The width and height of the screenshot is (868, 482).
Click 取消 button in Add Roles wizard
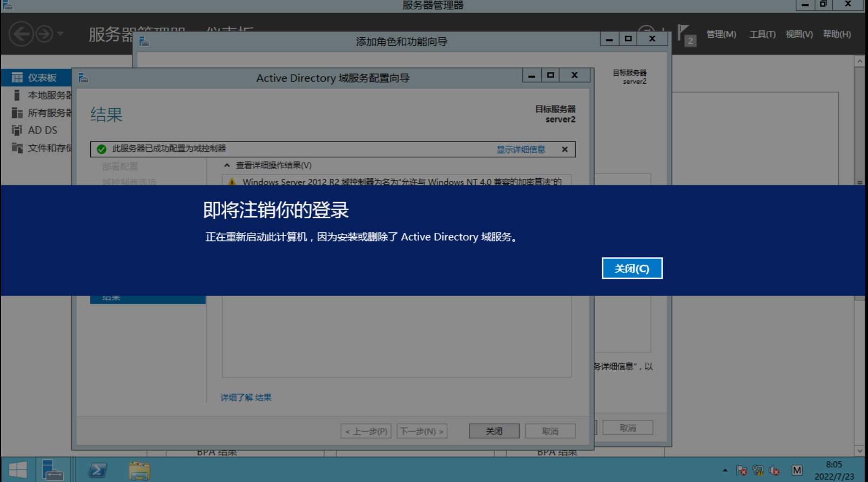coord(628,428)
